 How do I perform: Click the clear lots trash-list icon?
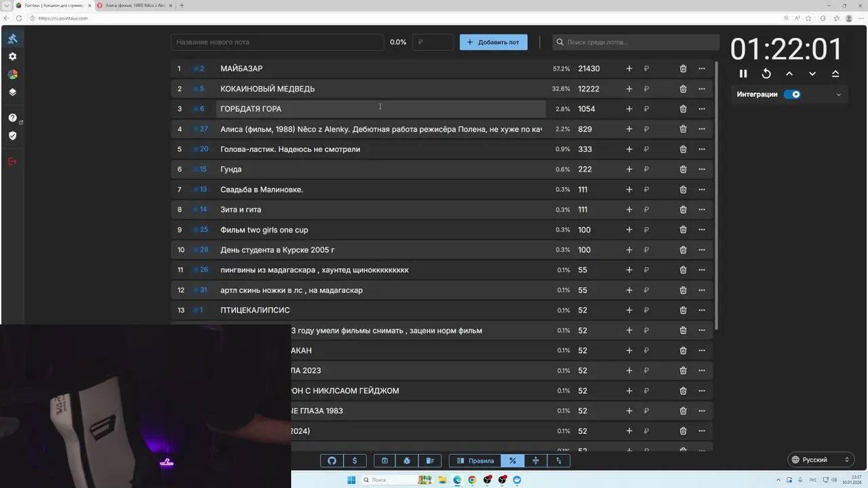[x=429, y=461]
